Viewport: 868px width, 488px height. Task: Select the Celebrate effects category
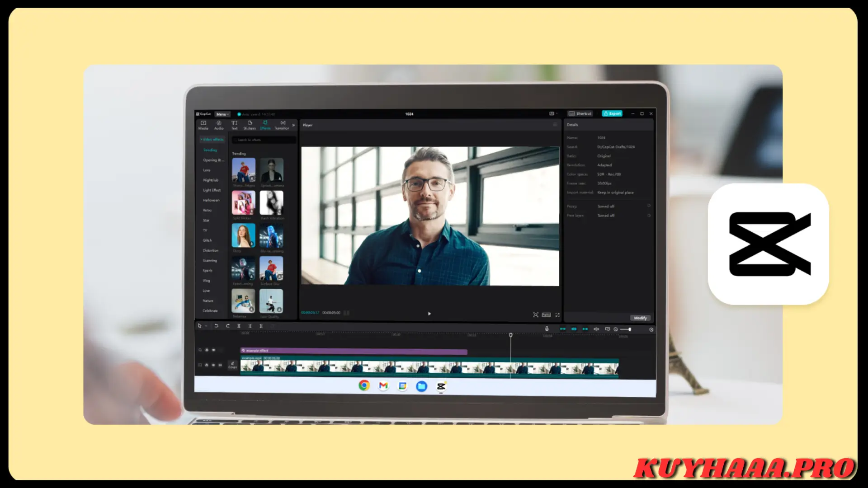coord(210,311)
